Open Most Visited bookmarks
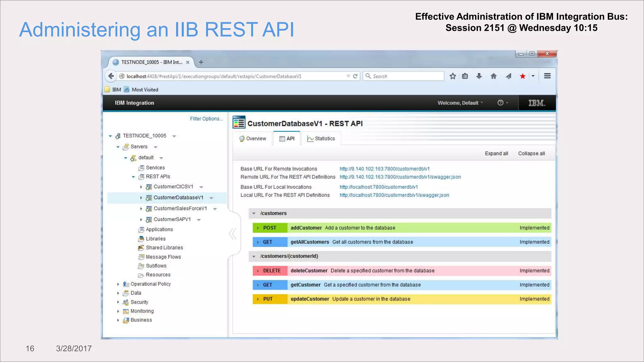644x362 pixels. click(x=141, y=90)
